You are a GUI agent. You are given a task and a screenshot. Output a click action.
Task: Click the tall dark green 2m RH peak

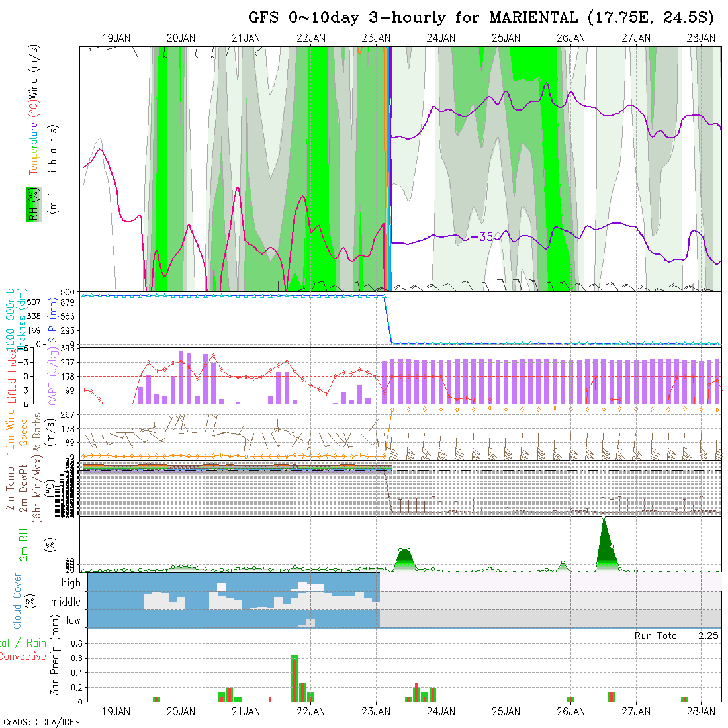604,543
